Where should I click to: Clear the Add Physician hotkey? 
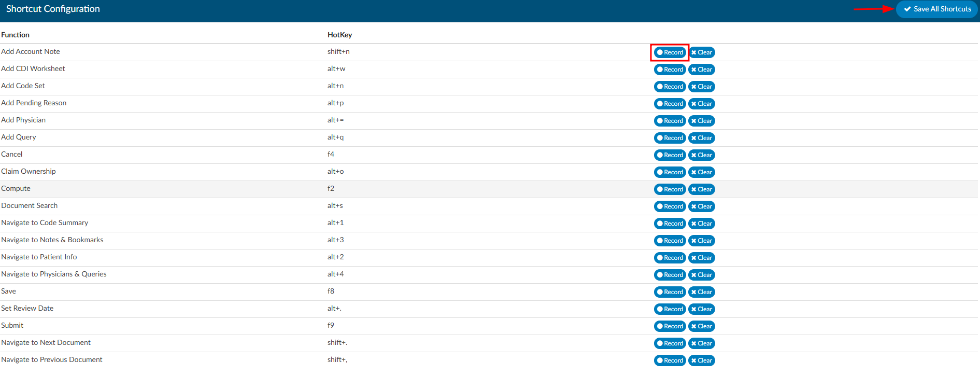coord(701,121)
